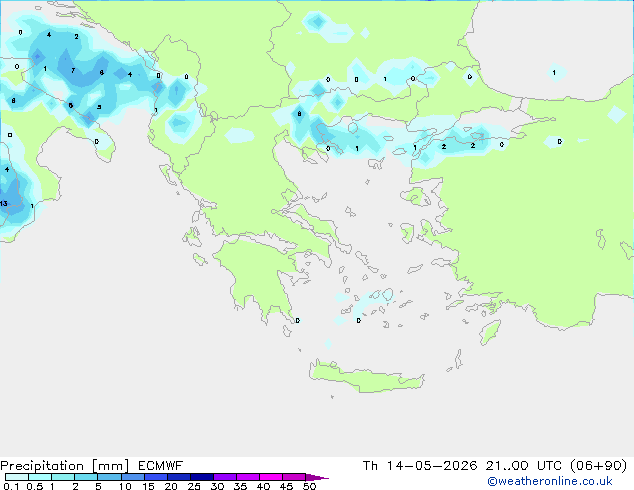Image resolution: width=634 pixels, height=490 pixels.
Task: Click the '15' legend scale label
Action: (148, 486)
